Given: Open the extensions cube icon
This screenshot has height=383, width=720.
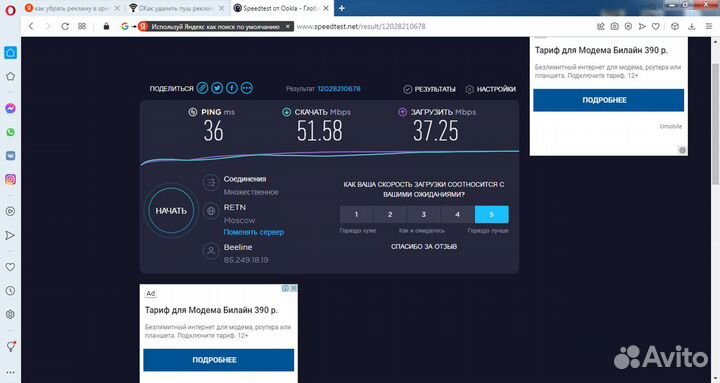Looking at the screenshot, I should (x=675, y=27).
